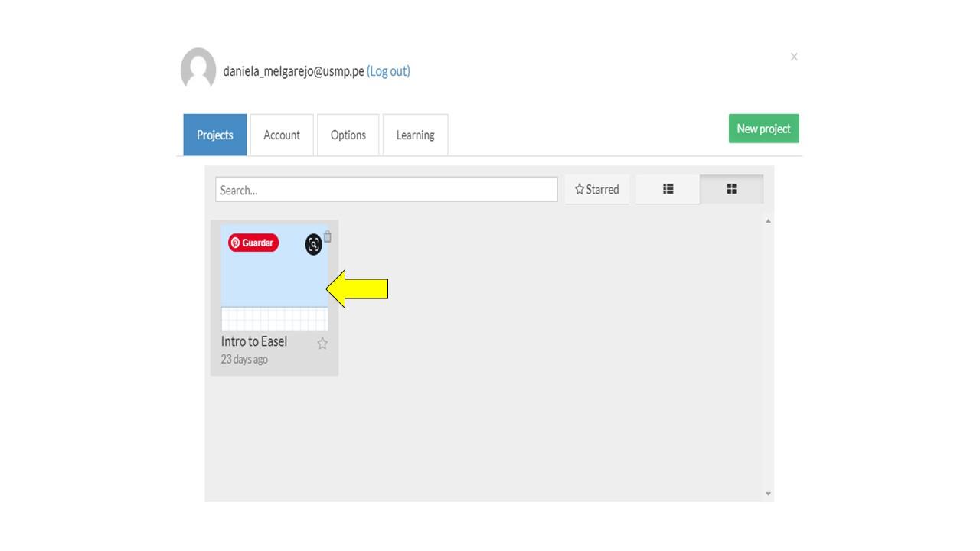Screen dimensions: 980x551
Task: Click the scrollbar down arrow
Action: click(768, 494)
